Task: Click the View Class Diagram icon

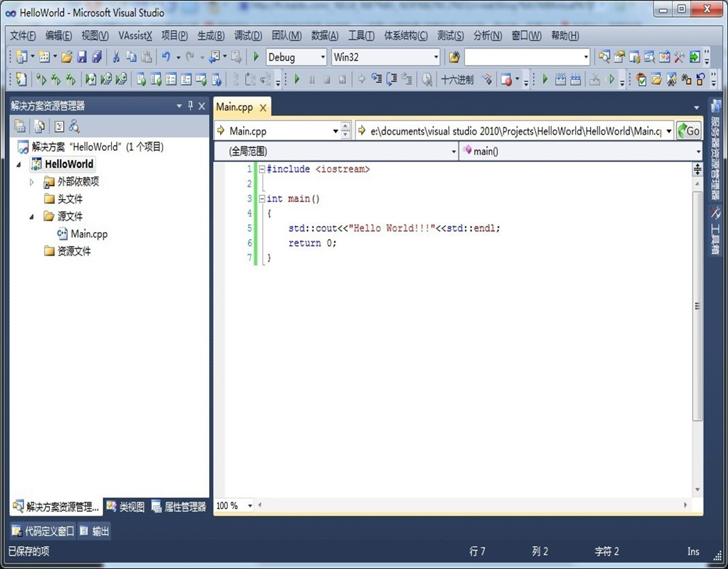Action: pos(74,126)
